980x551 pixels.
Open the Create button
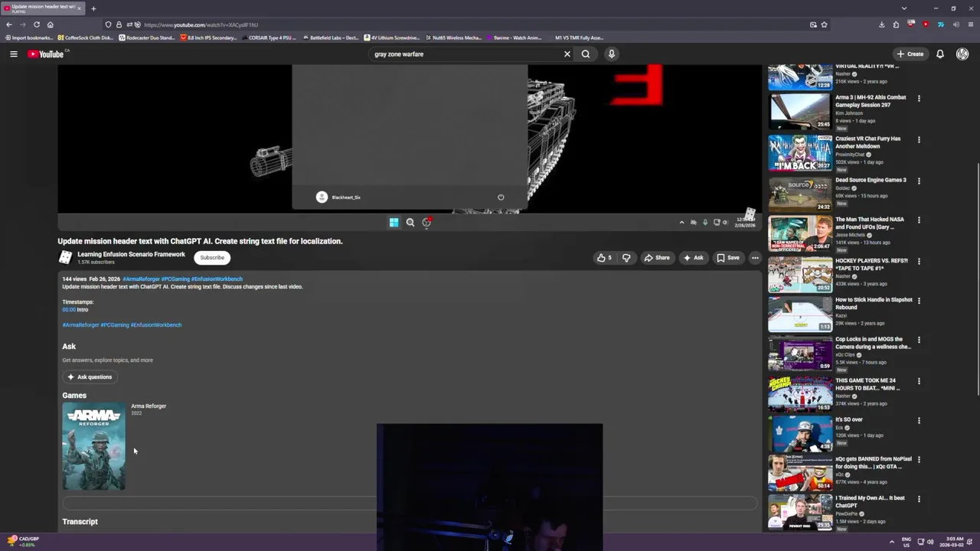tap(910, 54)
